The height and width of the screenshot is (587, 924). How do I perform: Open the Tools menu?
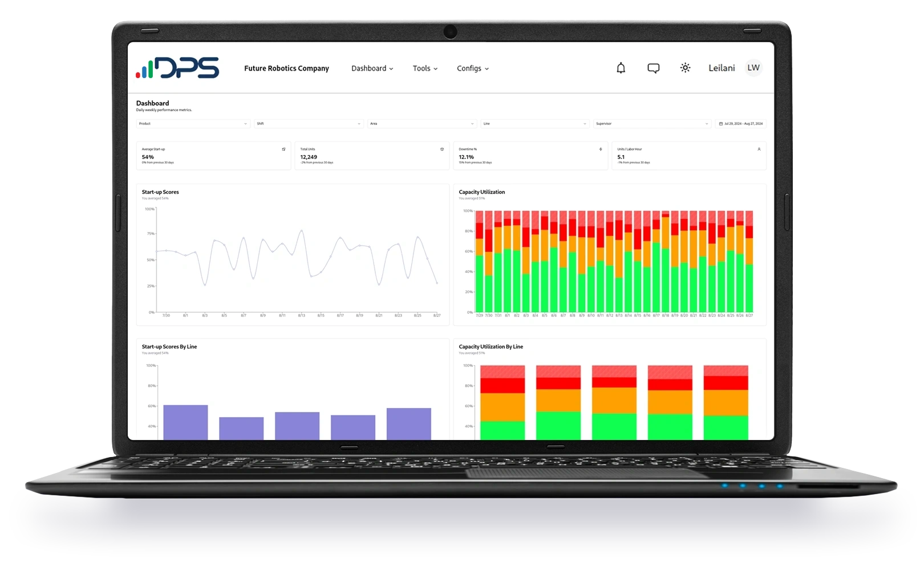(x=425, y=68)
